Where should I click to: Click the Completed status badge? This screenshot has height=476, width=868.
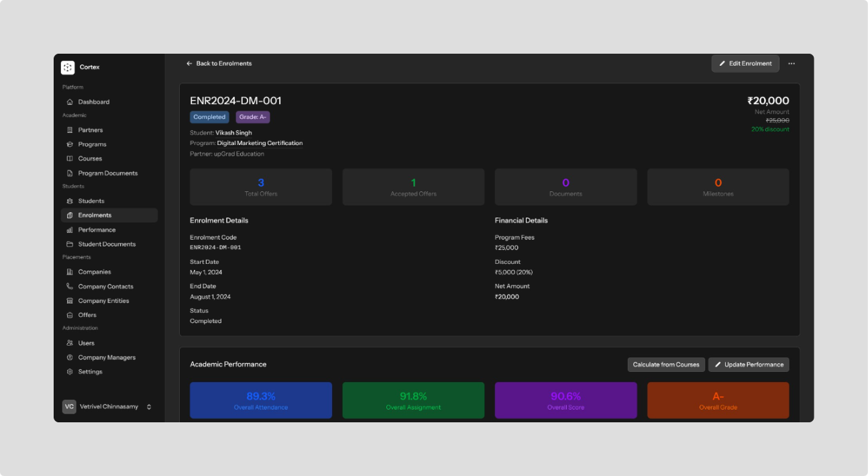pos(209,117)
